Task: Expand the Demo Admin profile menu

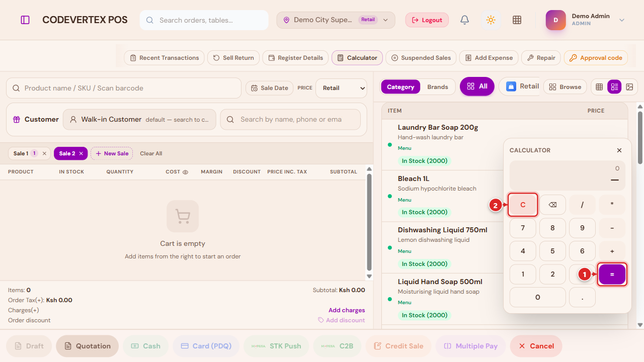Action: click(586, 20)
